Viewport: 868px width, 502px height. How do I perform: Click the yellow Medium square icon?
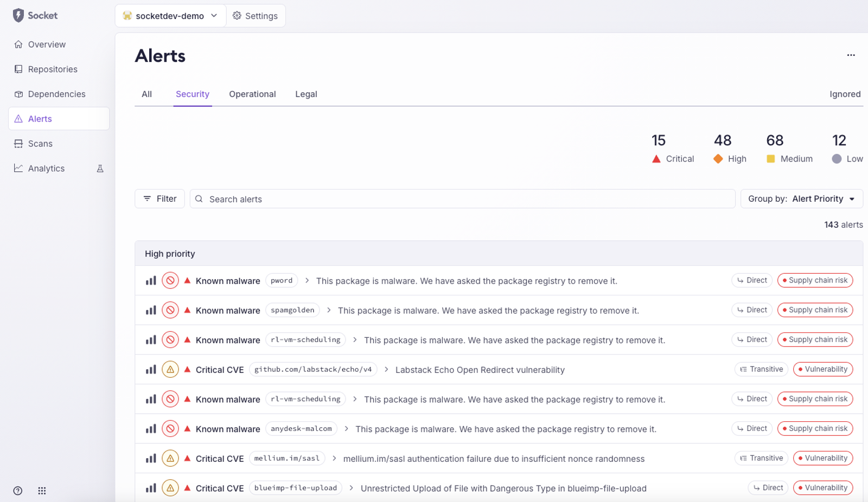pyautogui.click(x=771, y=159)
